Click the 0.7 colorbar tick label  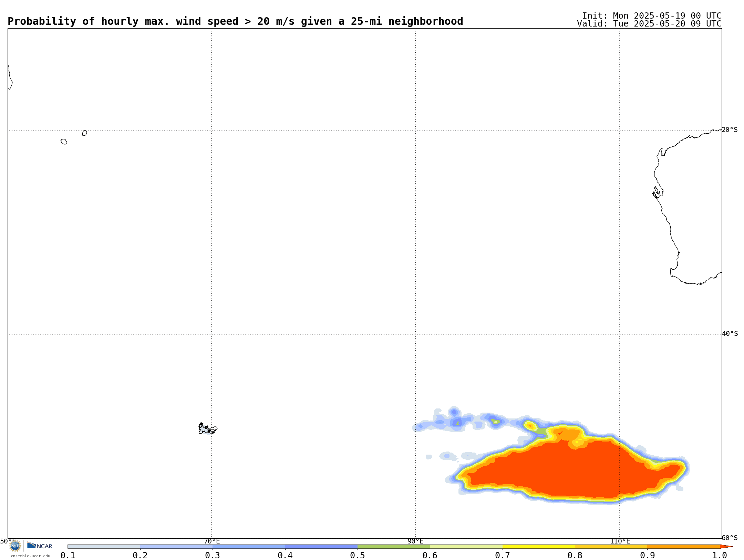(503, 555)
